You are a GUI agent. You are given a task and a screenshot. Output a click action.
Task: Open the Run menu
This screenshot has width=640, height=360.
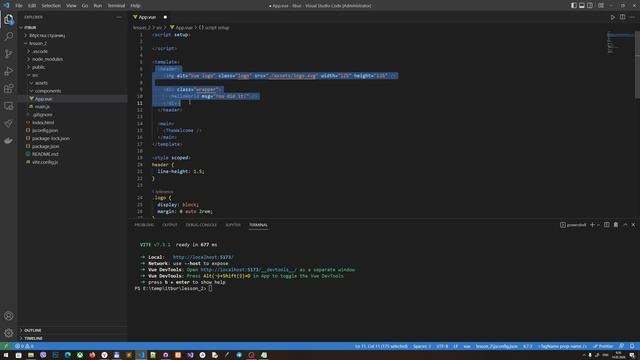98,6
